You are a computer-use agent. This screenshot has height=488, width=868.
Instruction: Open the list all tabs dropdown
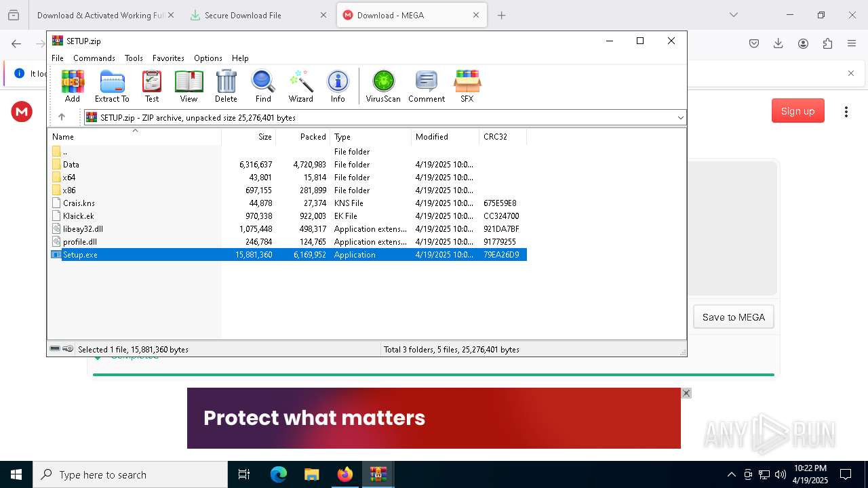click(734, 15)
